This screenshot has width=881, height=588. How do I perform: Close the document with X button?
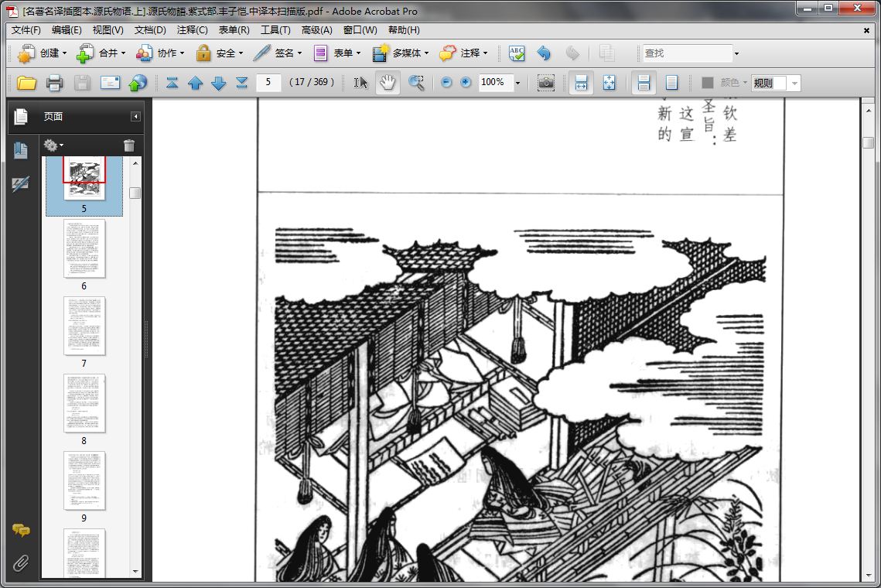point(866,31)
